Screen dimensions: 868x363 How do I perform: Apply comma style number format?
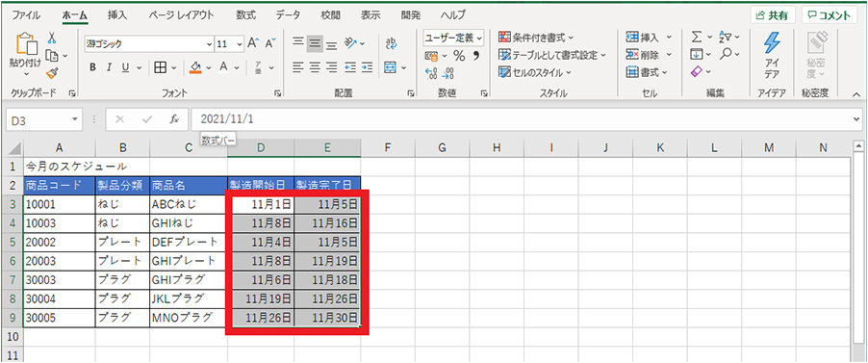476,56
